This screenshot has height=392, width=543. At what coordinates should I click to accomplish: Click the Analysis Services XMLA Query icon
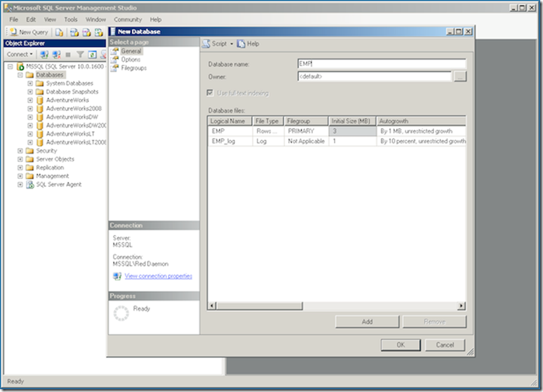(99, 32)
